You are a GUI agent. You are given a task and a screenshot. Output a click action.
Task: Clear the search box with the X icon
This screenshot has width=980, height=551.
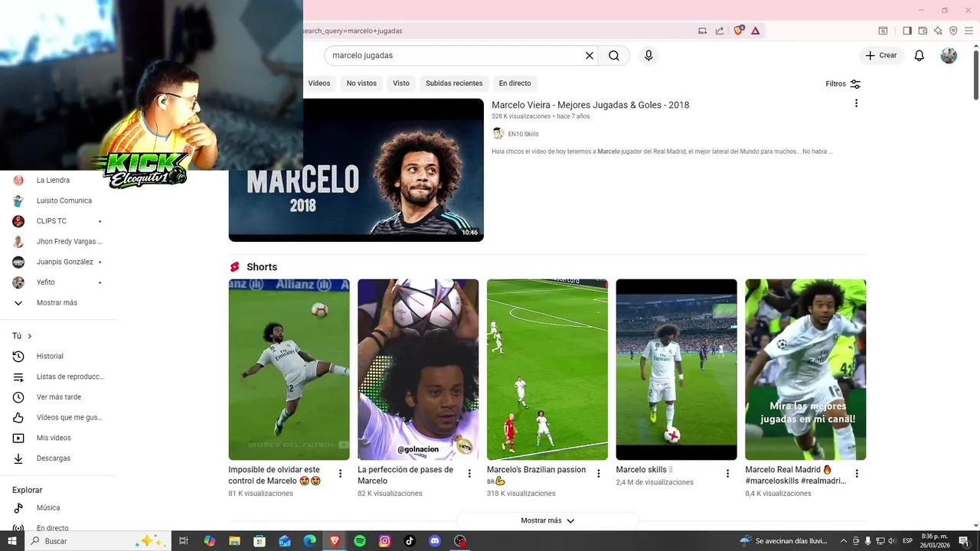click(590, 56)
